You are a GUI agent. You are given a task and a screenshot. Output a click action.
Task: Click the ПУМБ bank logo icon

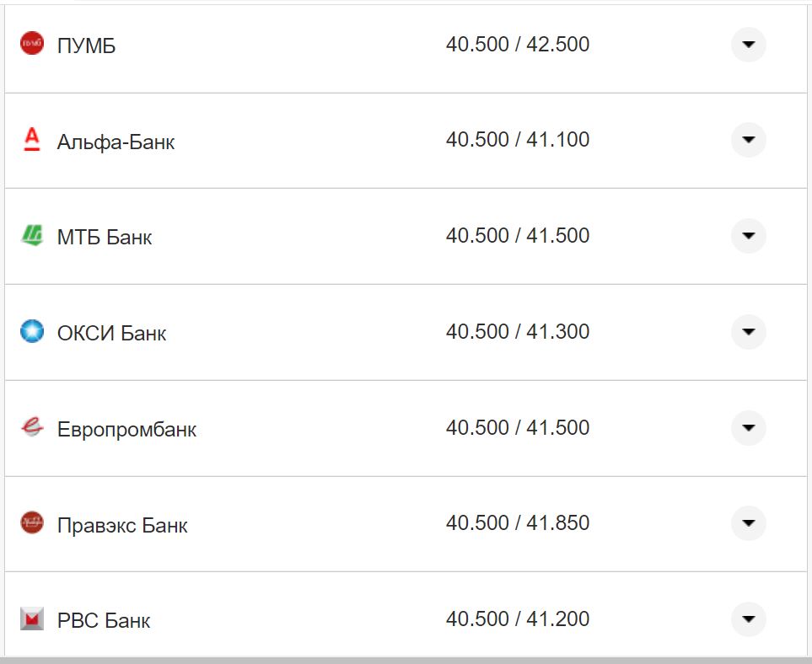(32, 44)
